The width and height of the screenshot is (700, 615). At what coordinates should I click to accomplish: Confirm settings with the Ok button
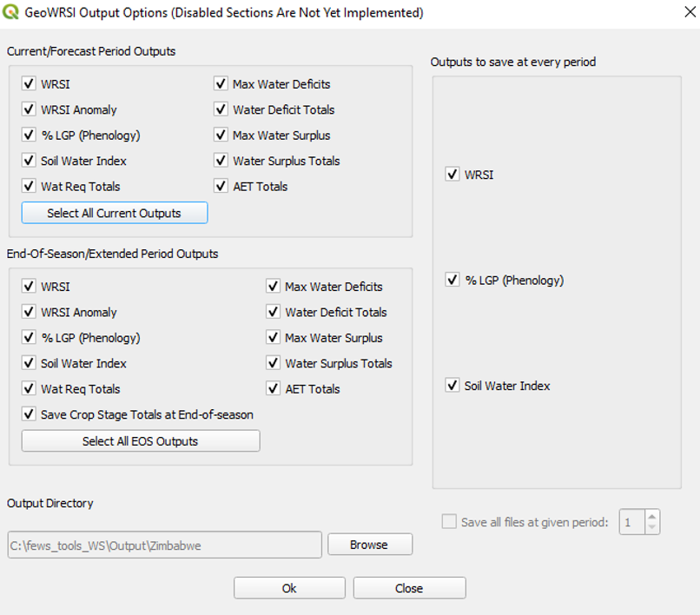289,588
